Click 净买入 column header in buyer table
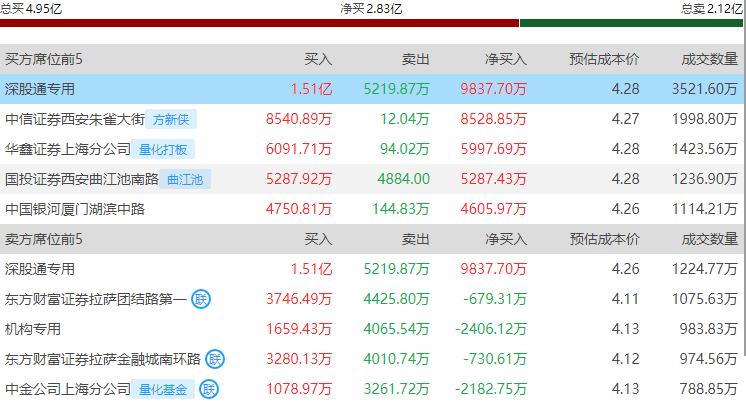746x402 pixels. coord(506,59)
